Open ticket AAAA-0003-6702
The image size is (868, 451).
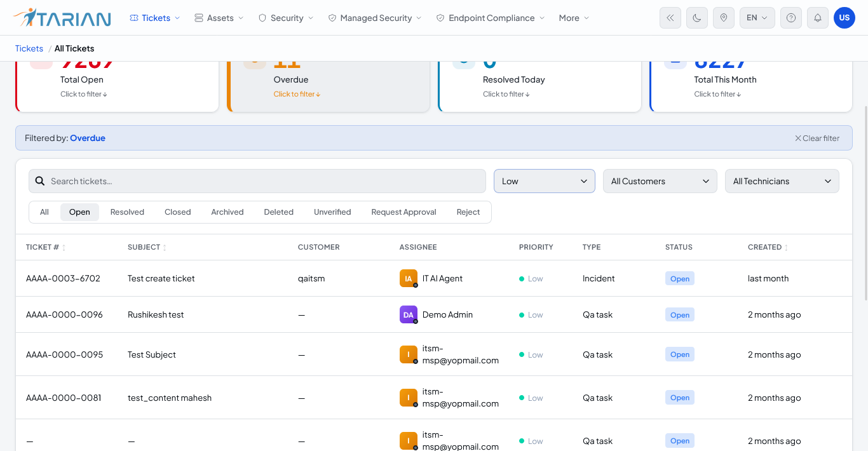[63, 278]
